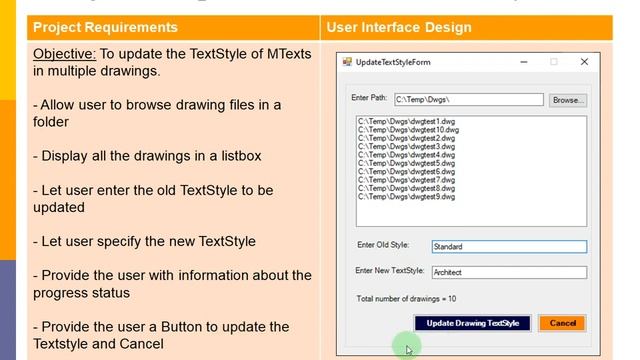Click the 'Project Requirements' header
640x360 pixels.
coord(105,27)
